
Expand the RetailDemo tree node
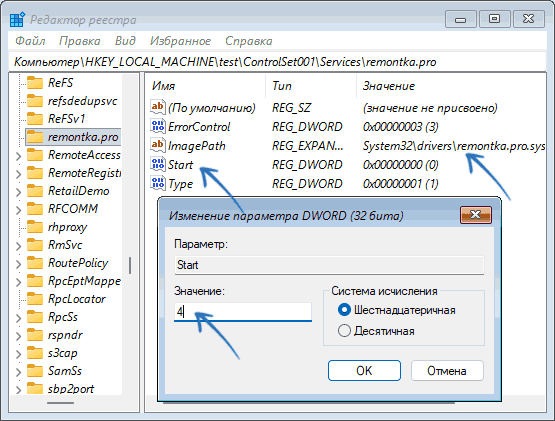tap(18, 192)
